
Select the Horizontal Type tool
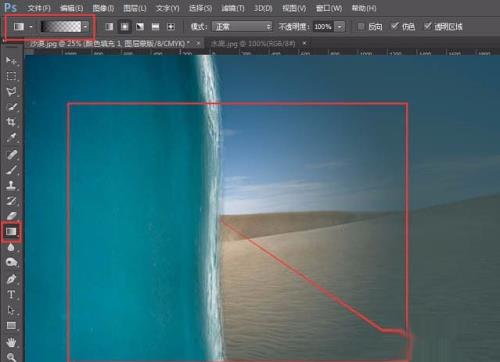pyautogui.click(x=11, y=294)
